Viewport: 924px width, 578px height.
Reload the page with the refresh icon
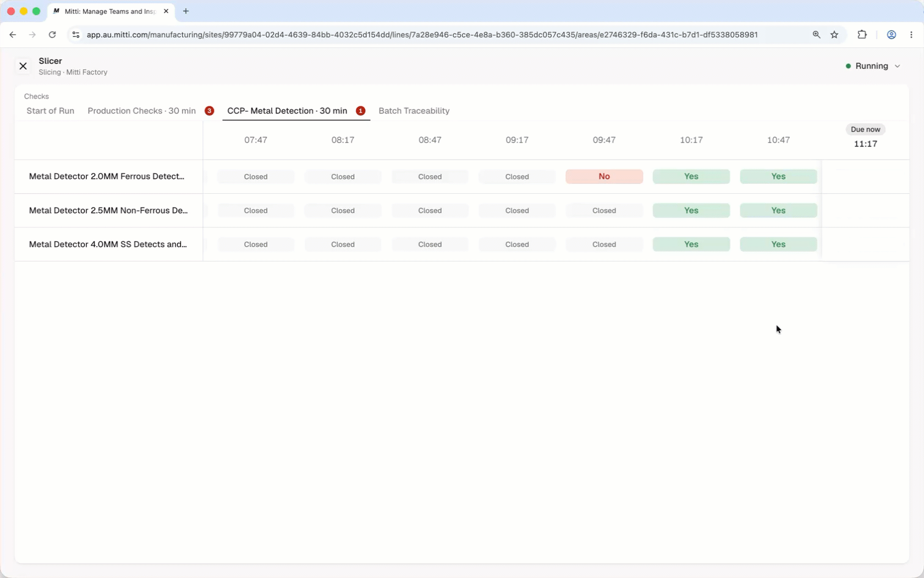[52, 35]
